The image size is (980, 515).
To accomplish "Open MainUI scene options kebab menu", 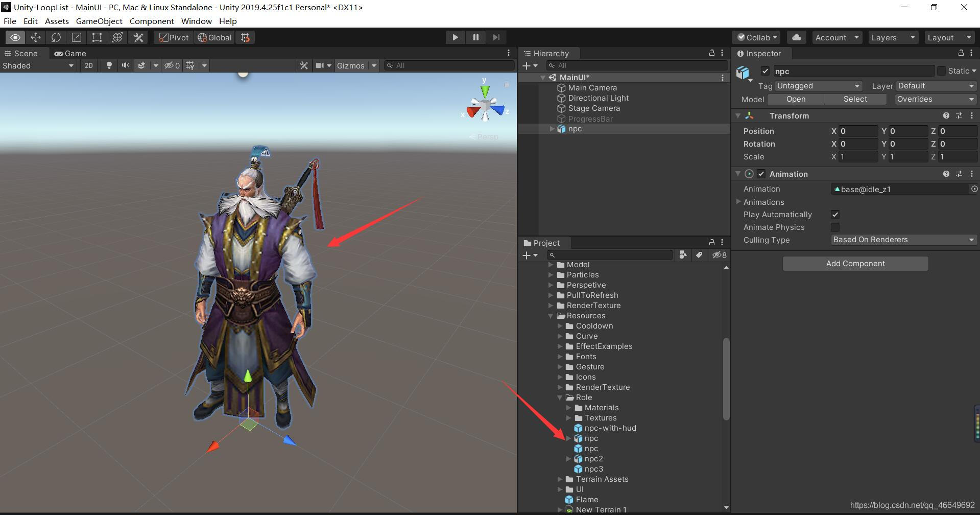I will click(x=722, y=78).
